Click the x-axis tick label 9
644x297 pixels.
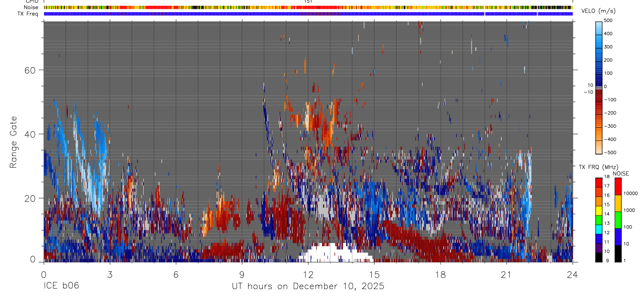tap(242, 274)
